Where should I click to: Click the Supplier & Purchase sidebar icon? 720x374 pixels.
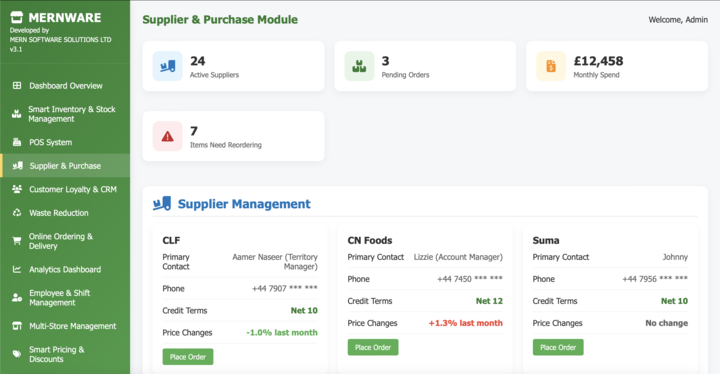pyautogui.click(x=17, y=165)
